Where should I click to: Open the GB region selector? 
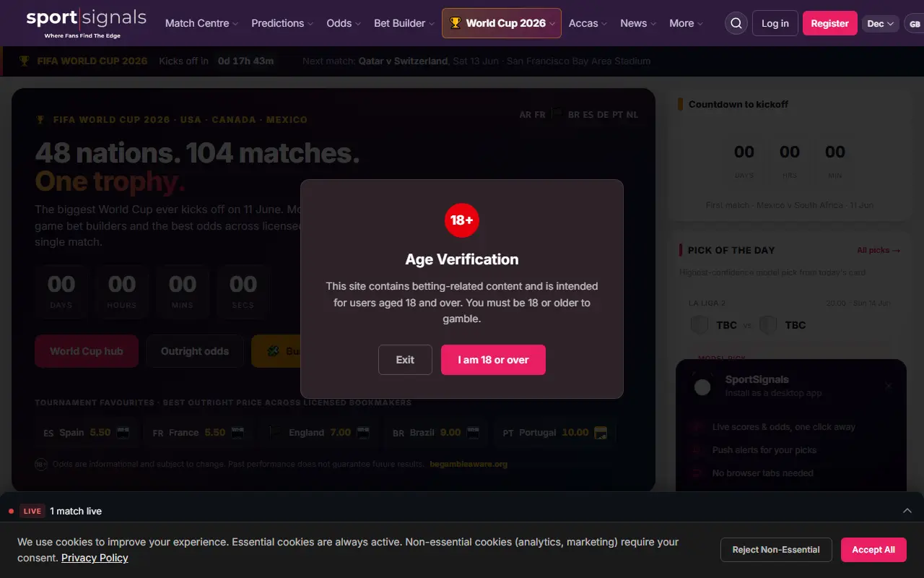pyautogui.click(x=915, y=24)
